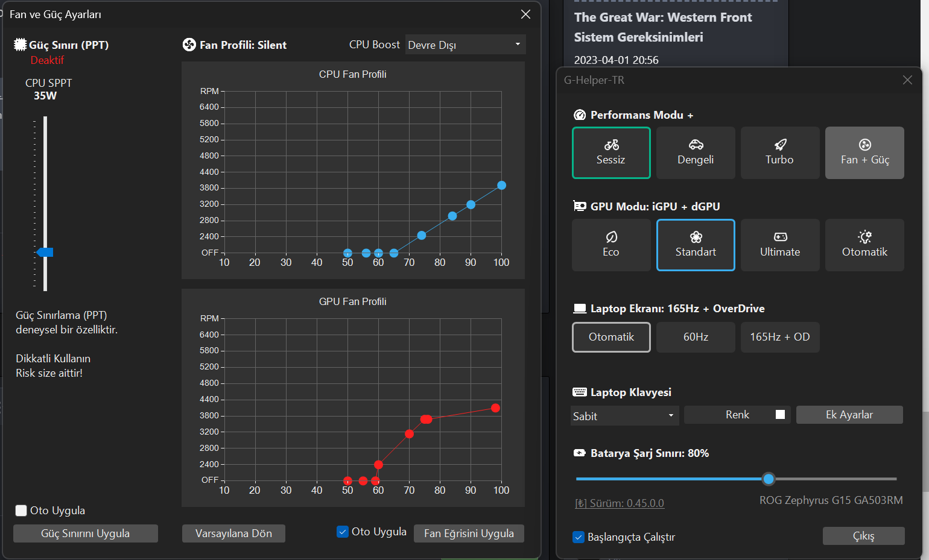Image resolution: width=929 pixels, height=560 pixels.
Task: Toggle Oto Uygula under power limit
Action: click(21, 511)
